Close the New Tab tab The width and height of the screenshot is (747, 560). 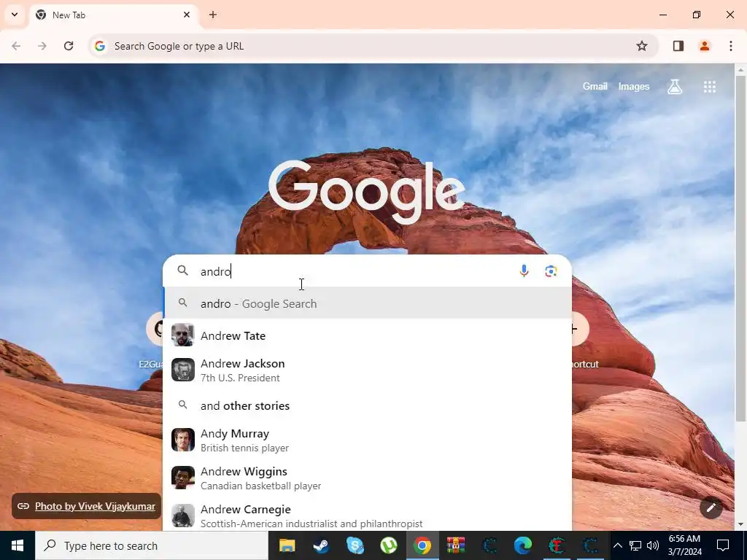tap(187, 15)
